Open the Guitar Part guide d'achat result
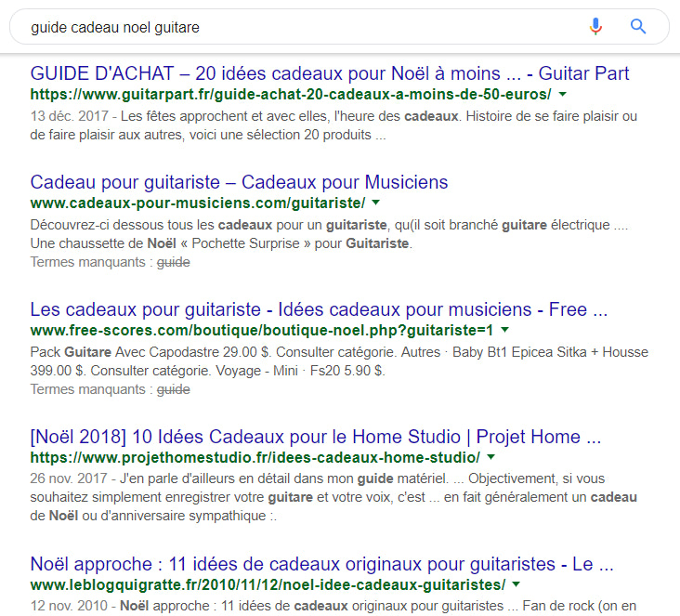This screenshot has width=680, height=616. tap(330, 73)
